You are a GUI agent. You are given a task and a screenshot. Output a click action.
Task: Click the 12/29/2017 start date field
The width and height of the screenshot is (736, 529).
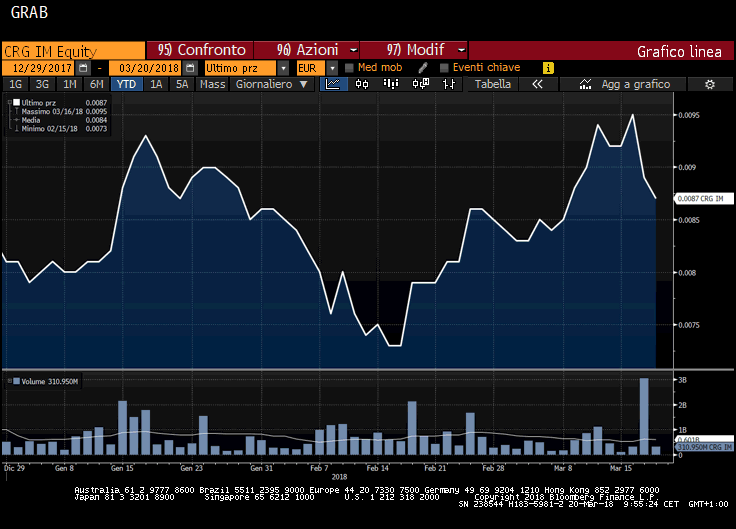click(x=39, y=68)
